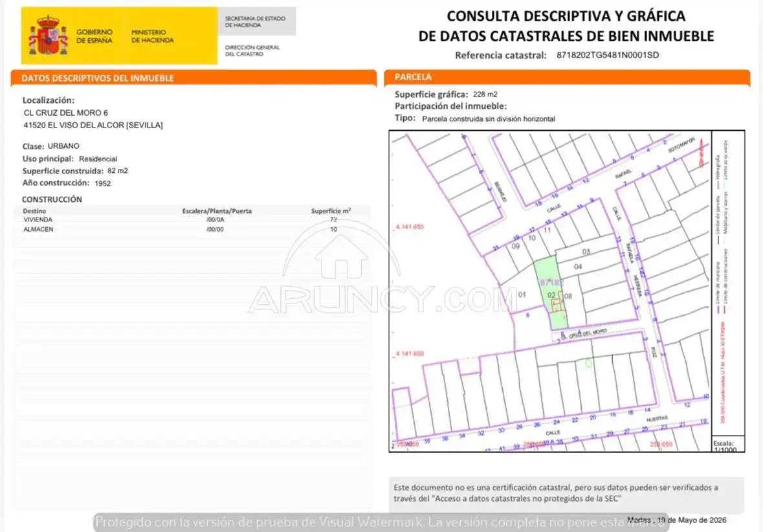The image size is (763, 532).
Task: Click the 'URBANO' class value
Action: (x=63, y=146)
